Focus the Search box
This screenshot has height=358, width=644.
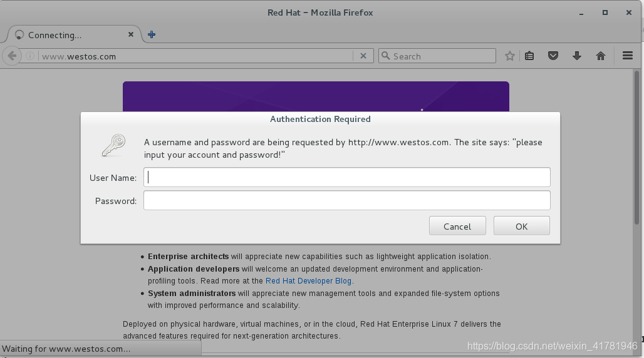[437, 56]
